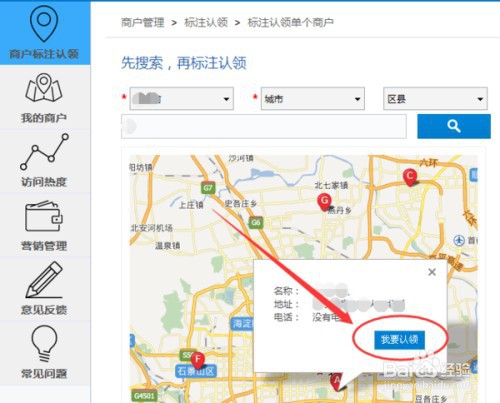500x403 pixels.
Task: Open the 区县 district dropdown
Action: 435,99
